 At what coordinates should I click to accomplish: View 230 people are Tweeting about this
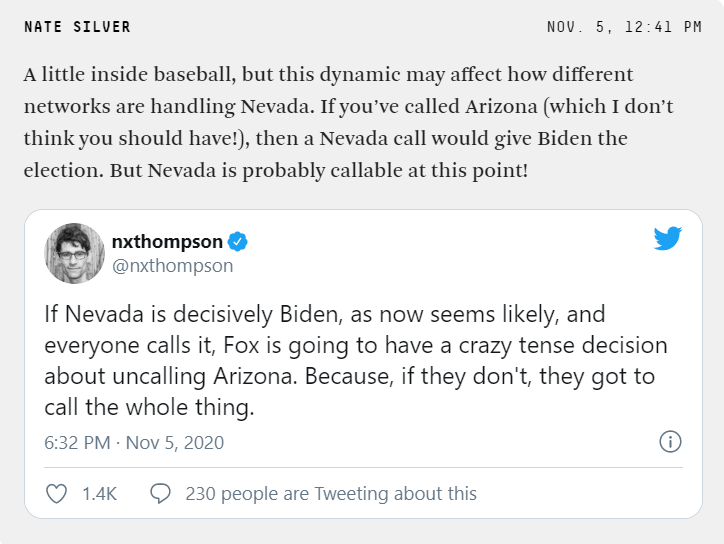pyautogui.click(x=331, y=493)
